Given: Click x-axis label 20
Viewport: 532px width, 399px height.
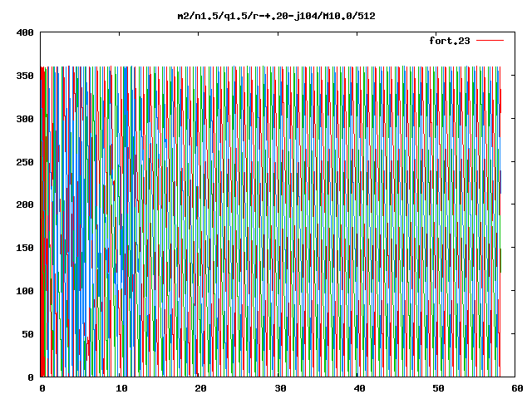Looking at the screenshot, I should pyautogui.click(x=200, y=388).
